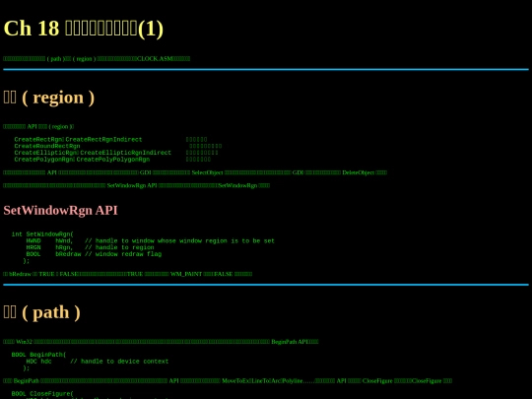
Task: Click the "( path )" section heading
Action: click(41, 312)
